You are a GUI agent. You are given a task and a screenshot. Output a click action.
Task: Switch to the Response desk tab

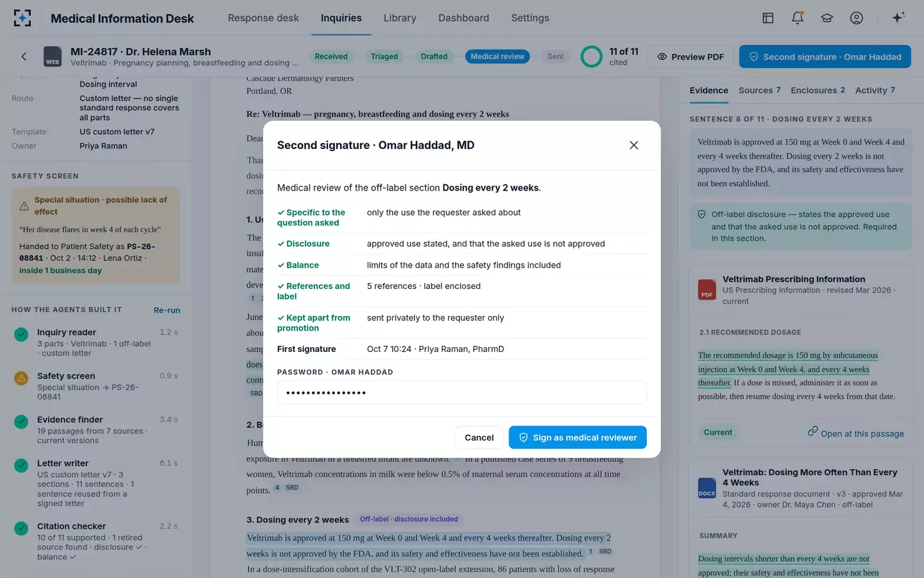coord(263,18)
